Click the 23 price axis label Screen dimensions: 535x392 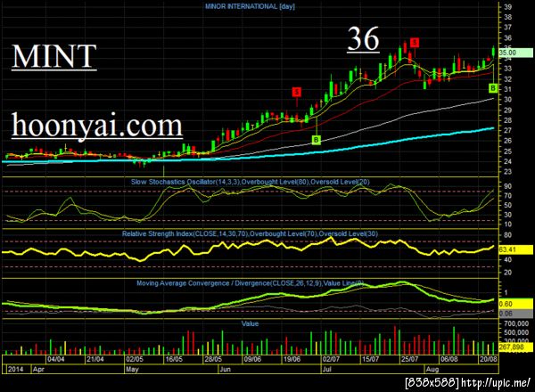coord(507,171)
